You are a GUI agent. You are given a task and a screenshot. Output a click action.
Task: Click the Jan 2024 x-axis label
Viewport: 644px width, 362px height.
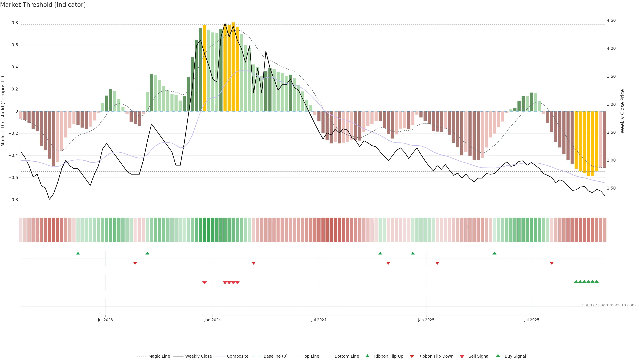tap(212, 320)
